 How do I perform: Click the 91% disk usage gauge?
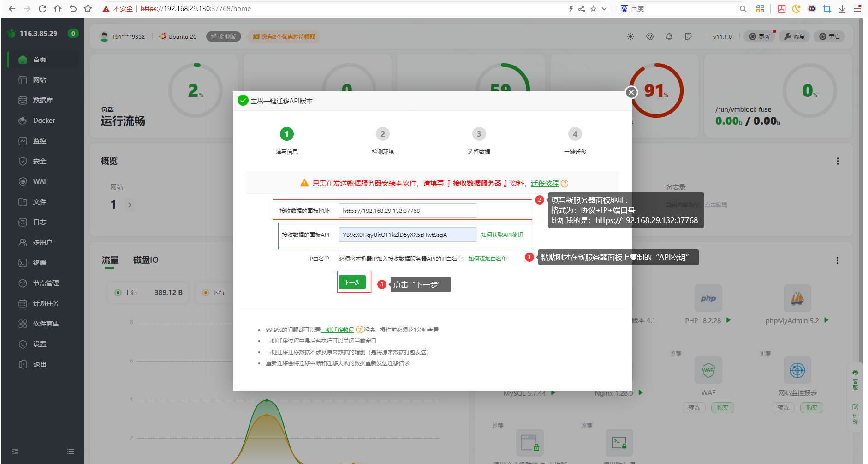click(x=656, y=90)
